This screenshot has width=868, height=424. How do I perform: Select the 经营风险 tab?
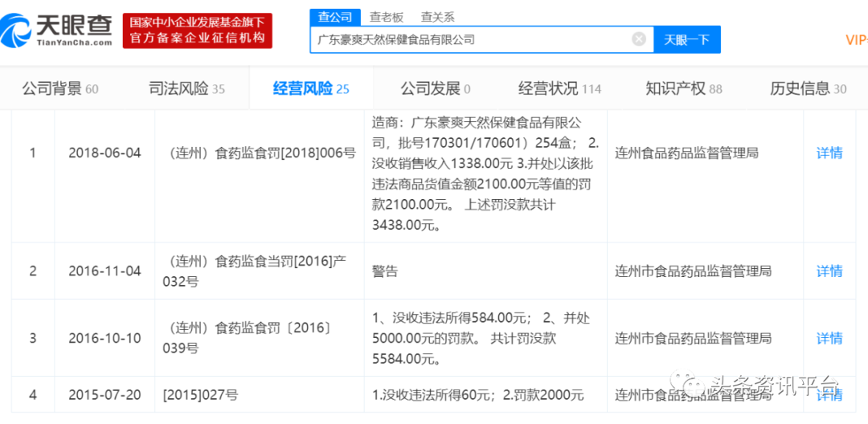[311, 88]
